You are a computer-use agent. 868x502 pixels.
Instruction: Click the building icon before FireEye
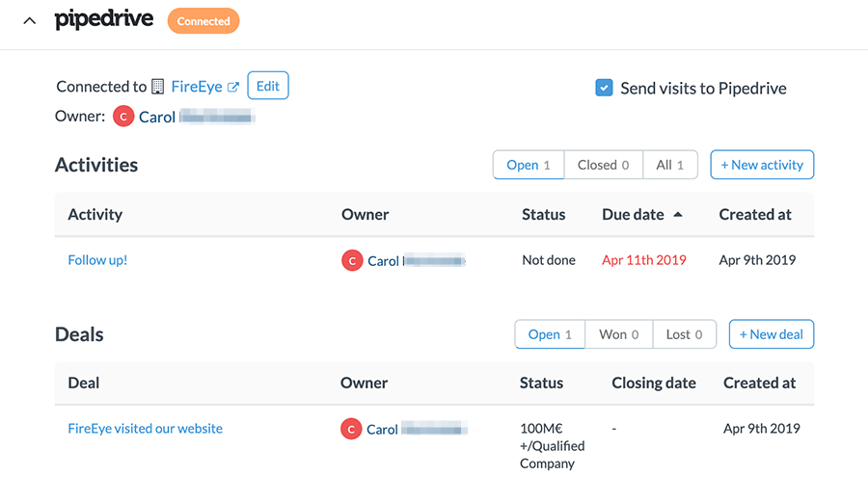tap(158, 87)
